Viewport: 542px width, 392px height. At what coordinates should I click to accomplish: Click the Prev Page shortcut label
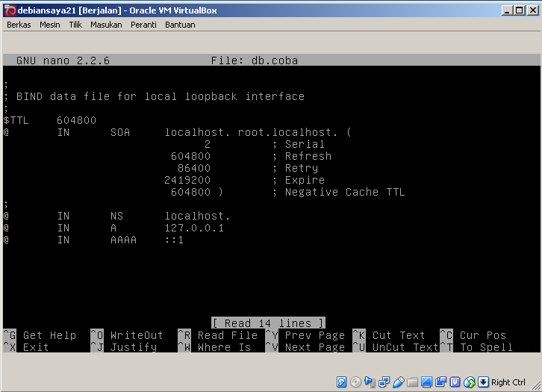315,335
